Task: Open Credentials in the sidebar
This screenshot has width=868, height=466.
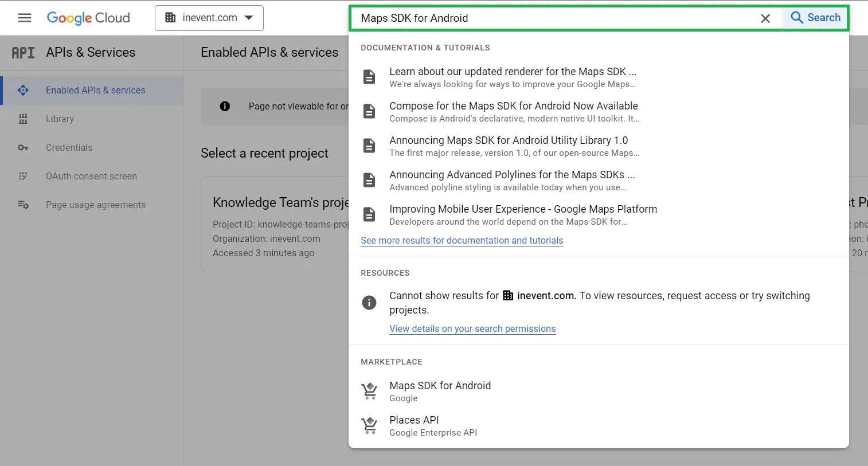Action: coord(92,147)
